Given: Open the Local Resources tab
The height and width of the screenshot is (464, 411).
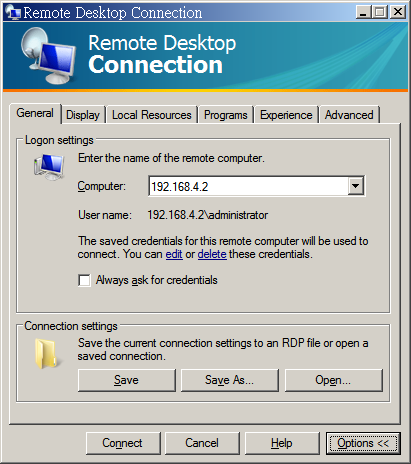Looking at the screenshot, I should (152, 115).
